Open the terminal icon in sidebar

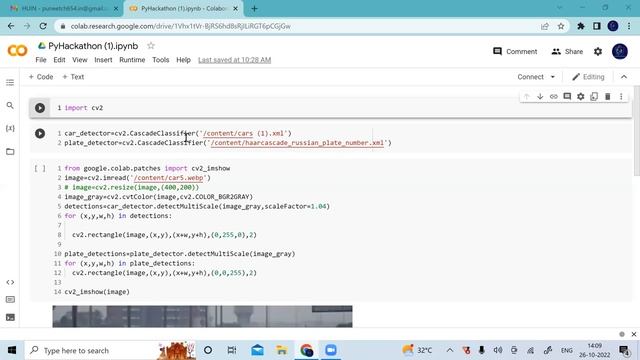[x=10, y=317]
